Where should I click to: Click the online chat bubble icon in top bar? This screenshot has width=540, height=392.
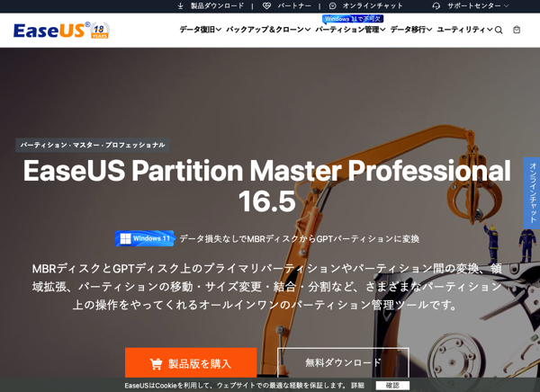pyautogui.click(x=333, y=6)
